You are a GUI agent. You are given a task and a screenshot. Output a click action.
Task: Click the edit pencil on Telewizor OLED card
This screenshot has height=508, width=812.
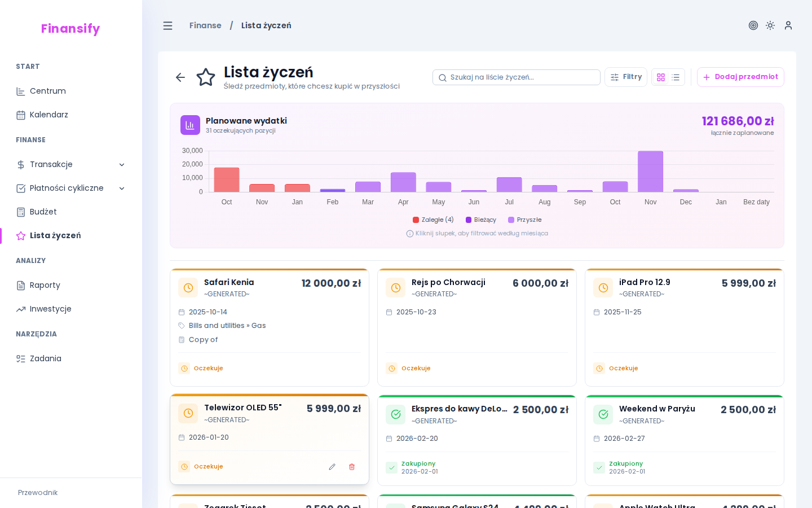click(332, 467)
